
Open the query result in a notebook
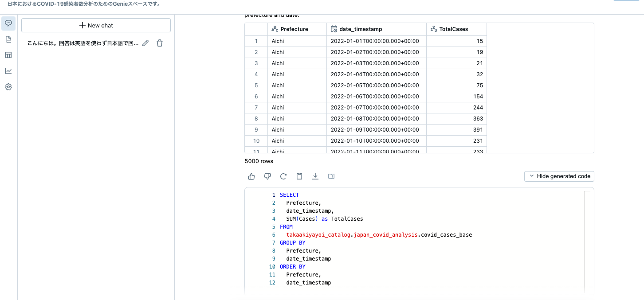331,176
